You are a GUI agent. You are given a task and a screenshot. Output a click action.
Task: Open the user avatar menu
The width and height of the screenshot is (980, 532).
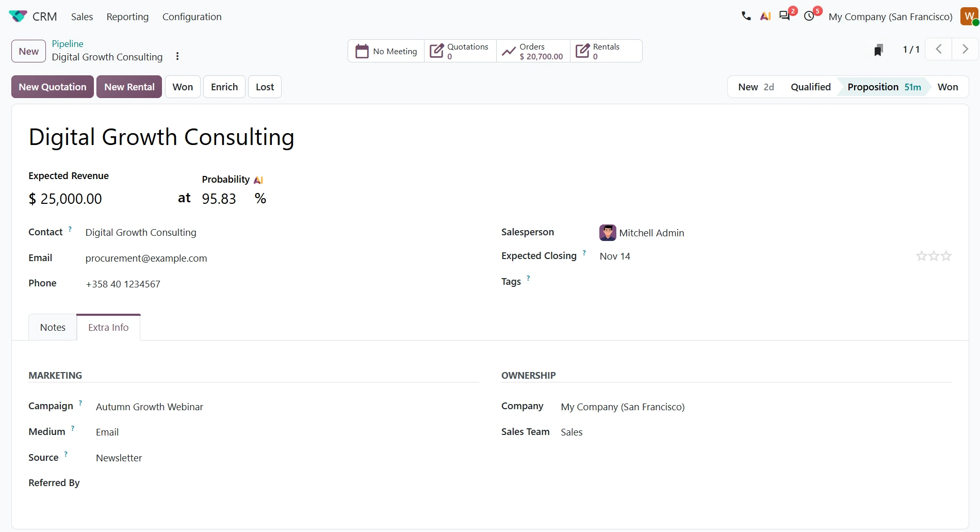(x=969, y=16)
